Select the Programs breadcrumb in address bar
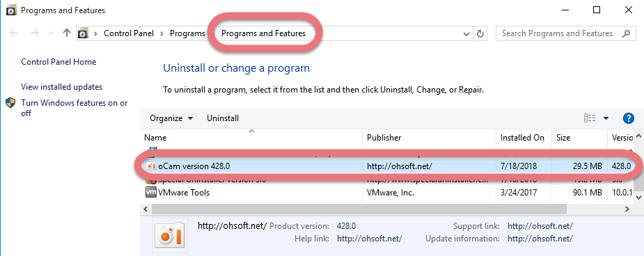The height and width of the screenshot is (256, 644). [x=187, y=33]
